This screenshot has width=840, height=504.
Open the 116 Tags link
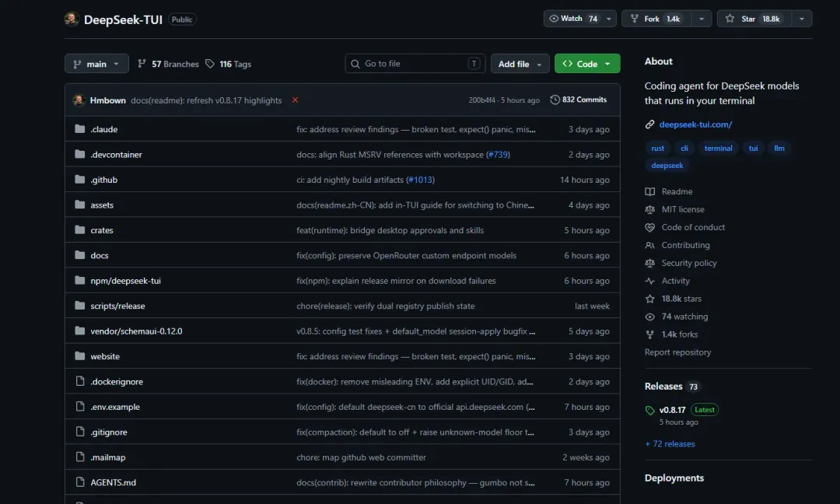pyautogui.click(x=228, y=64)
